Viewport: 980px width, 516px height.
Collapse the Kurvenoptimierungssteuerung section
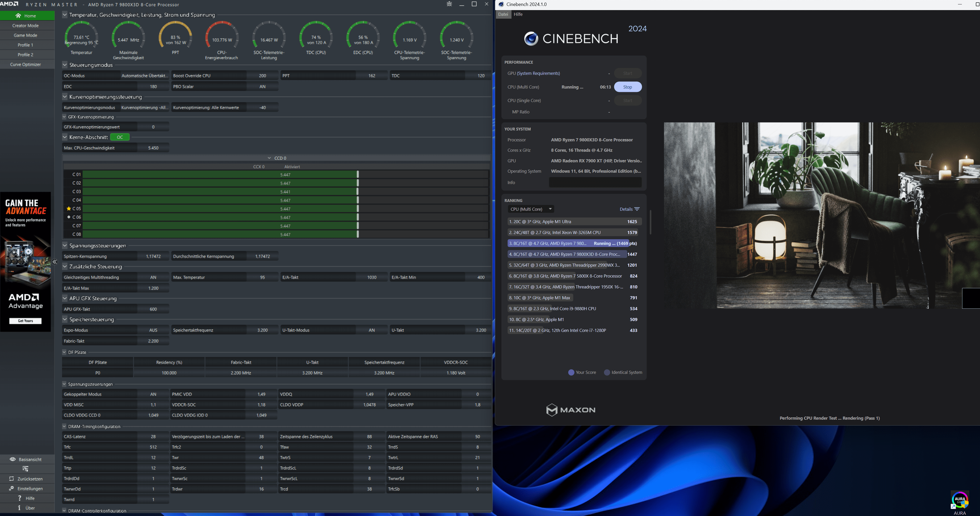[x=65, y=97]
